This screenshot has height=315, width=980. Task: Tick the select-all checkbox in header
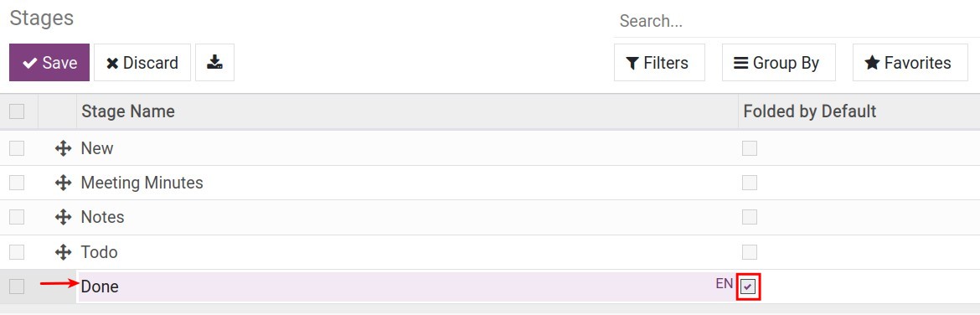[x=17, y=111]
